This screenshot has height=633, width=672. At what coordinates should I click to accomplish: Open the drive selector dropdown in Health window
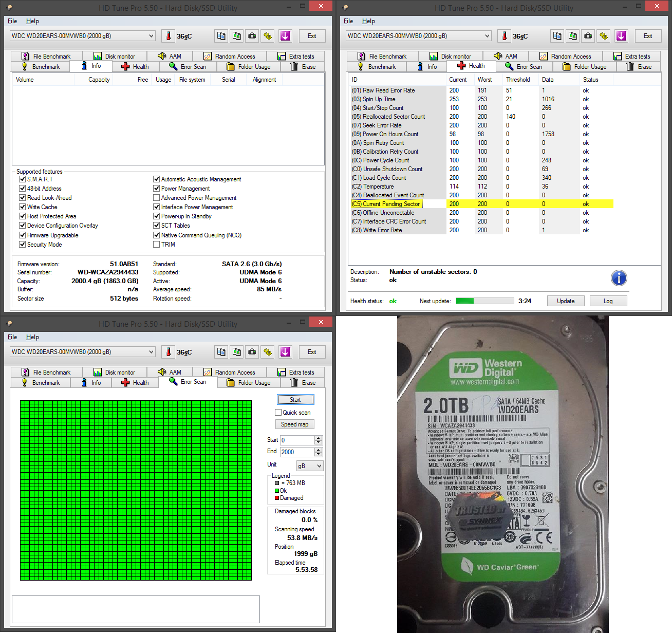(418, 36)
